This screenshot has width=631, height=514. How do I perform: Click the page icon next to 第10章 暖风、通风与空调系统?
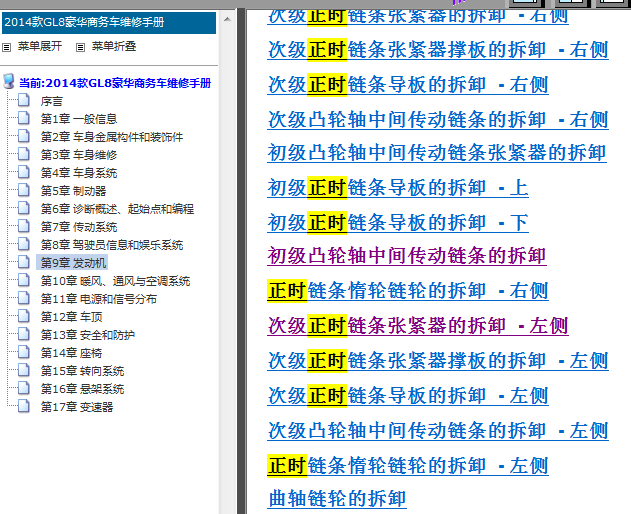pyautogui.click(x=24, y=280)
